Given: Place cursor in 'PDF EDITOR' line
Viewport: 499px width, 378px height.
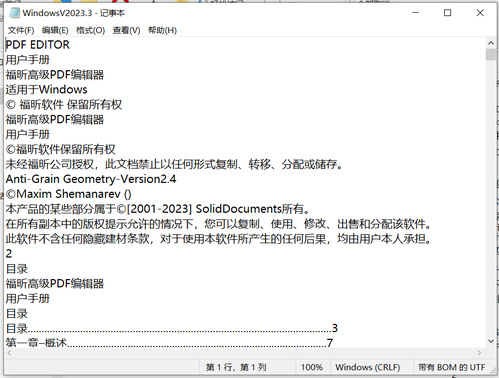Looking at the screenshot, I should point(38,45).
